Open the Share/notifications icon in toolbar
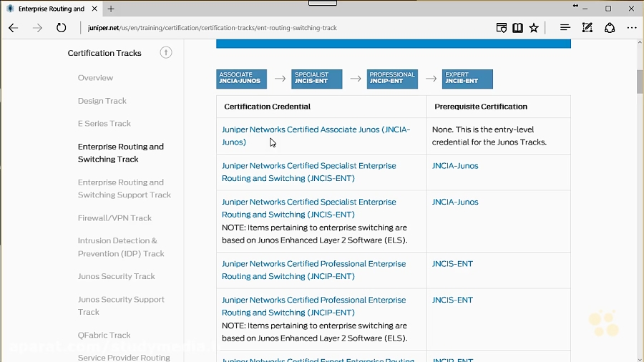The width and height of the screenshot is (644, 362). [x=610, y=27]
